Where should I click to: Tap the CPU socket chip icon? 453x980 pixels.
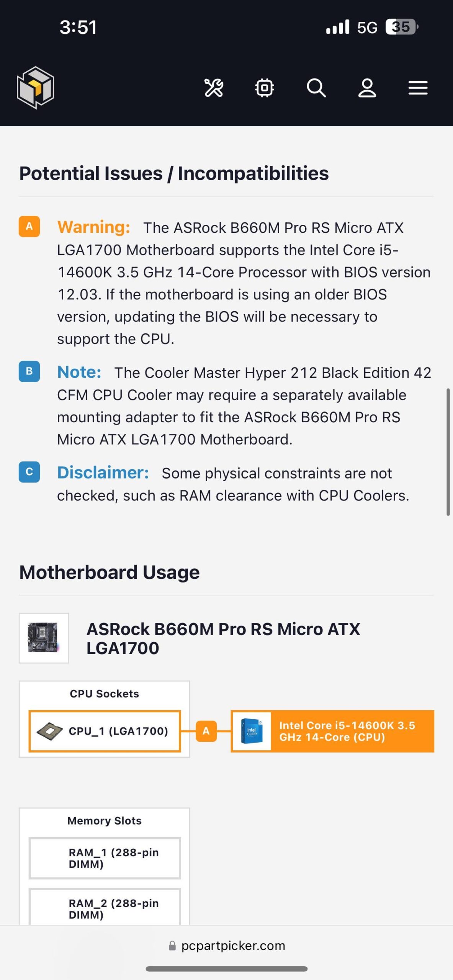click(50, 731)
